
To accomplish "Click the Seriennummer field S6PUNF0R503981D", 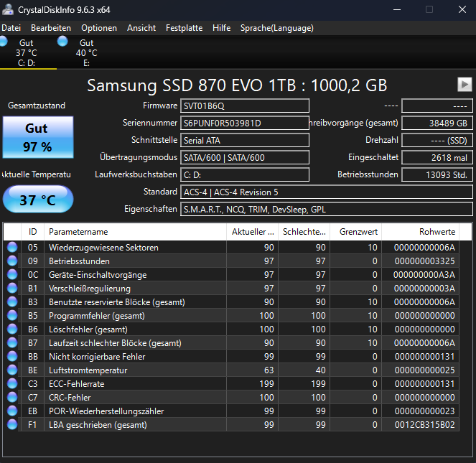I will click(x=245, y=123).
